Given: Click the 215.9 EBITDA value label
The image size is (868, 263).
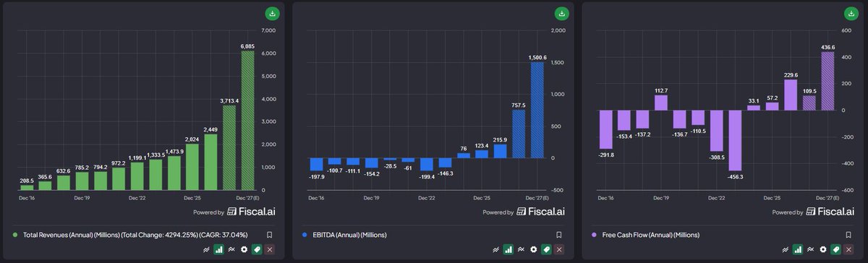Looking at the screenshot, I should pyautogui.click(x=501, y=139).
